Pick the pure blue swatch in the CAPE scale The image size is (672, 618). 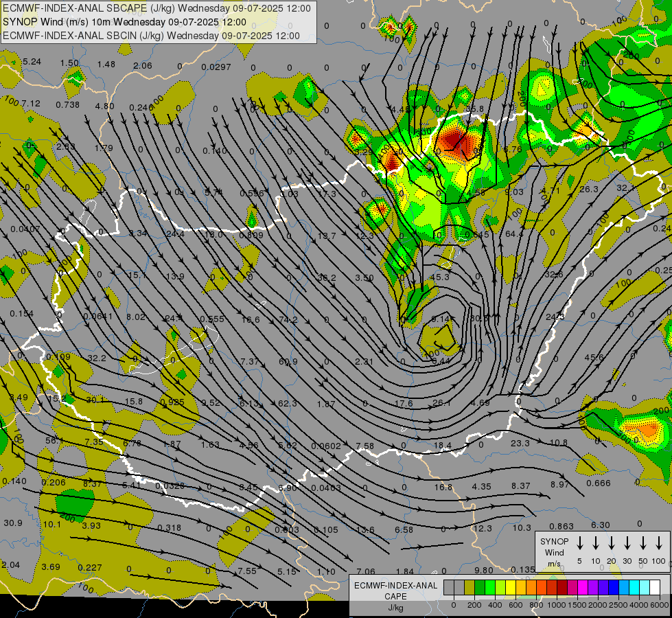click(x=614, y=587)
